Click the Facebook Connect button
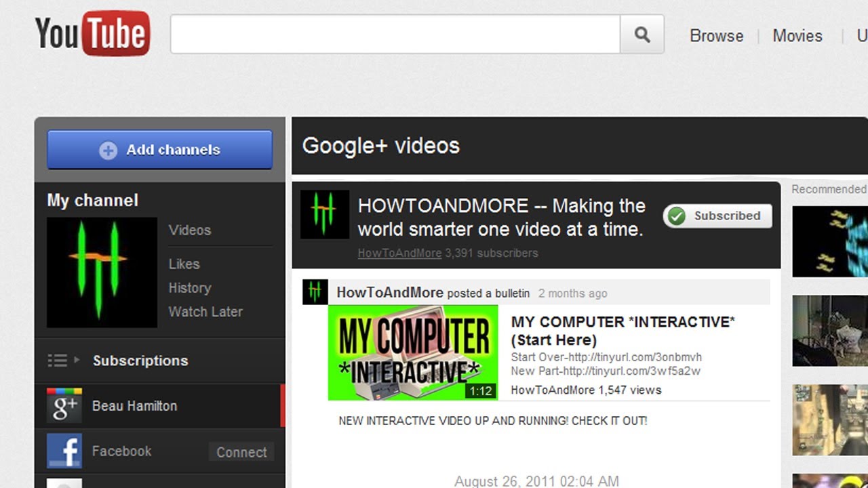Viewport: 868px width, 488px height. tap(241, 452)
